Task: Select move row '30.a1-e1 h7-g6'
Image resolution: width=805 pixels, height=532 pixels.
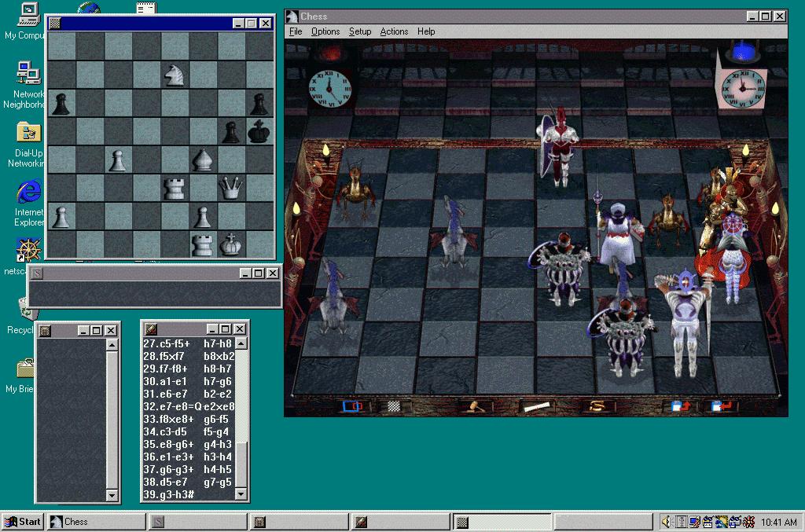Action: (188, 382)
